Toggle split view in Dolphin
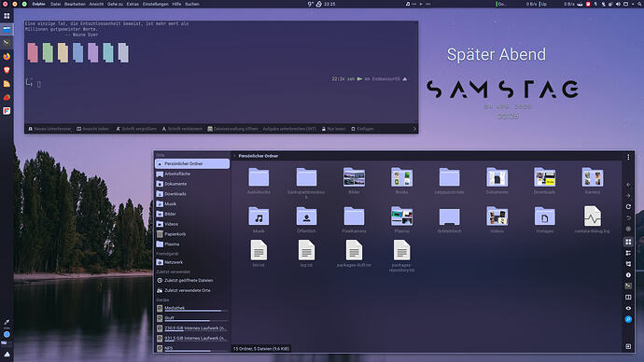 tap(628, 297)
